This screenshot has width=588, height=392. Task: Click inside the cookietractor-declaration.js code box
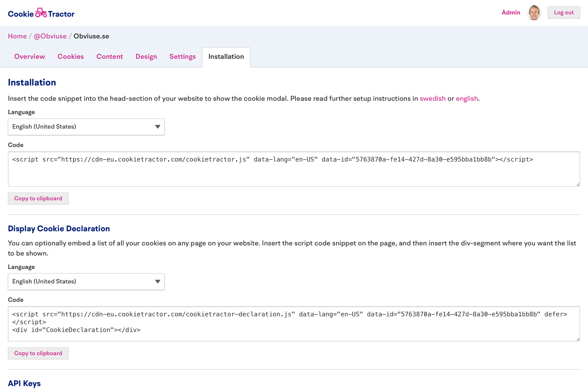[294, 324]
